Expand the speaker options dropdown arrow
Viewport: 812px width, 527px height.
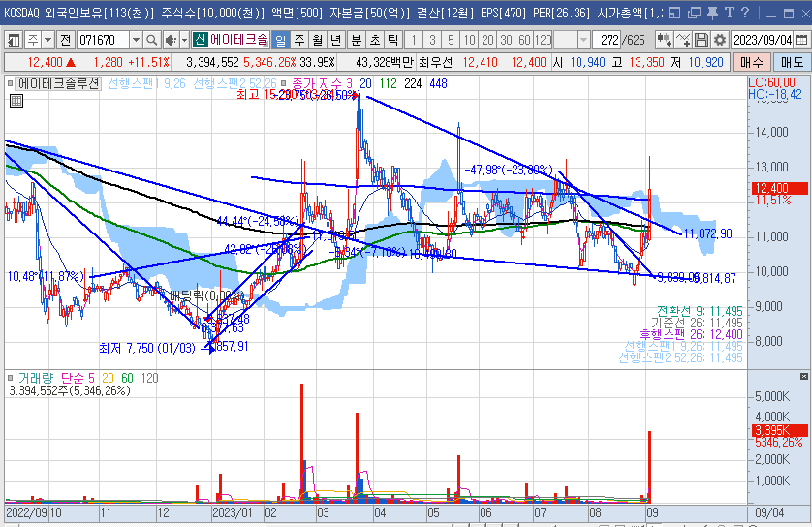pos(184,40)
